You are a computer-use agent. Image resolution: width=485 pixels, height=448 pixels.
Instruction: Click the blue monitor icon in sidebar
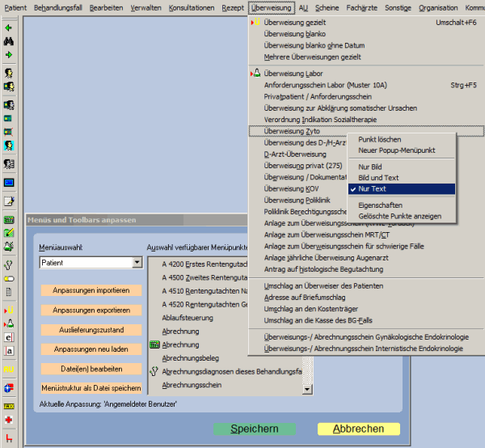pyautogui.click(x=9, y=183)
